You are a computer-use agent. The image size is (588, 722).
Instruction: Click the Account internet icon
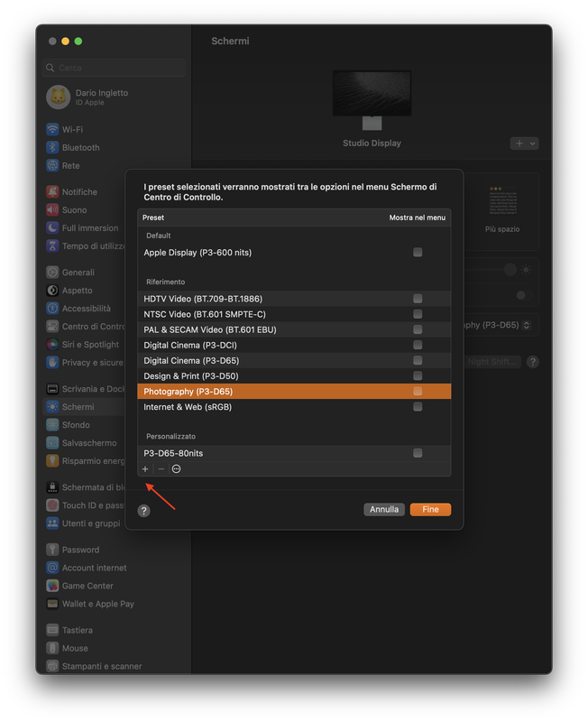coord(52,568)
